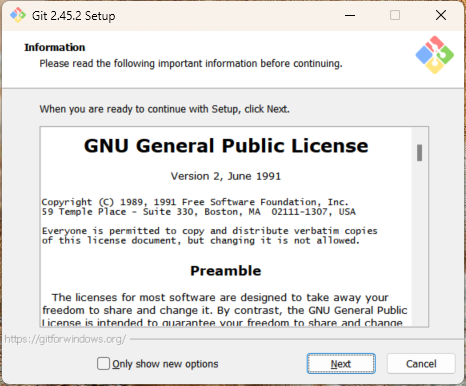466x386 pixels.
Task: Click "The licenses for most software" line
Action: click(220, 297)
